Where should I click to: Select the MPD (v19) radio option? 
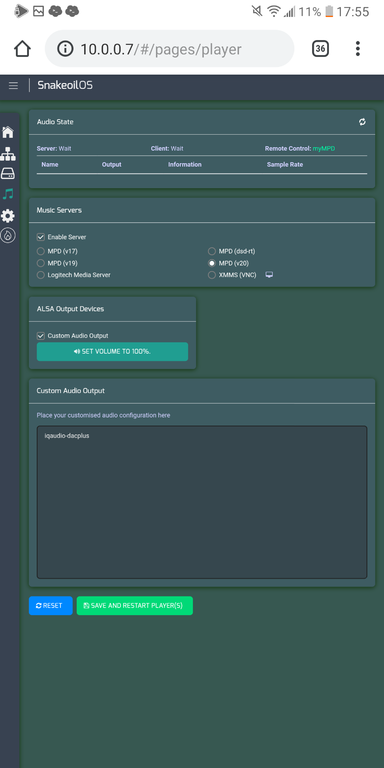click(x=41, y=263)
